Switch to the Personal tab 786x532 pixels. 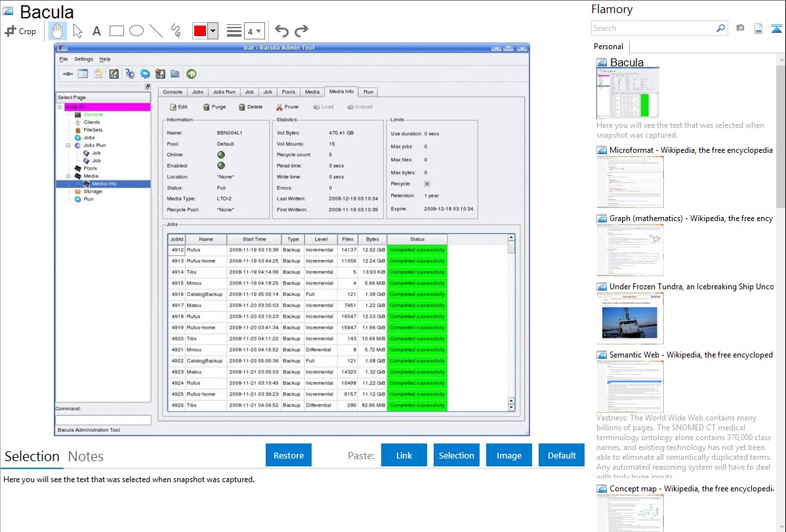click(609, 47)
